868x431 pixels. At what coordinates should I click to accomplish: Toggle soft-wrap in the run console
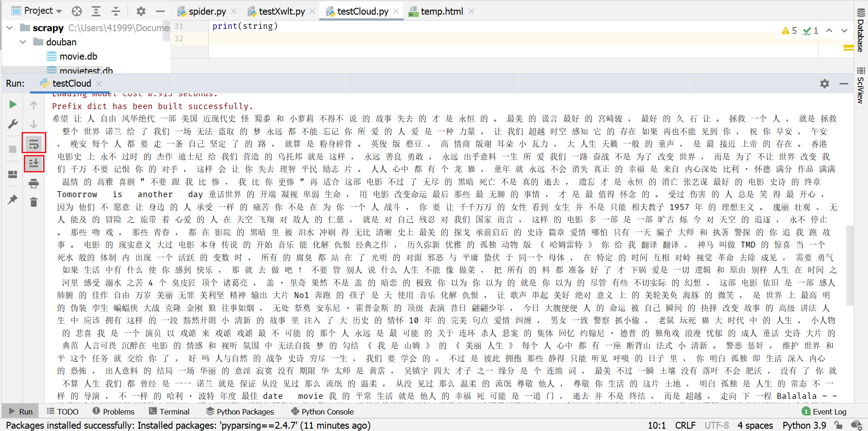coord(33,144)
